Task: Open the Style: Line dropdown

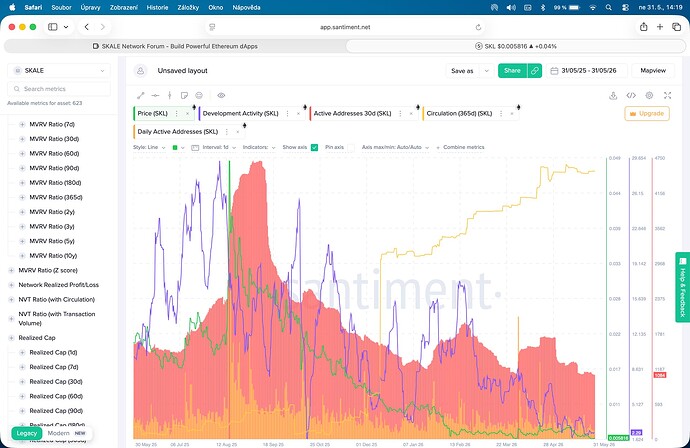Action: tap(149, 147)
